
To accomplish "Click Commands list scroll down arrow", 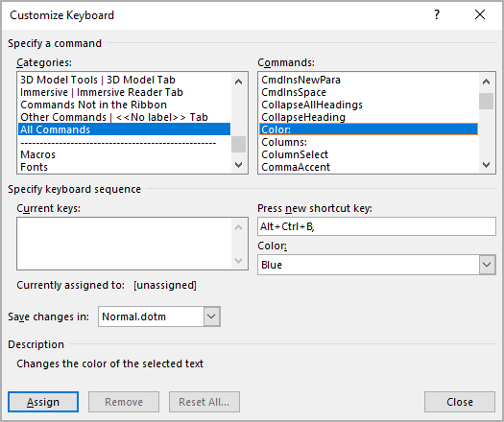I will pos(487,165).
